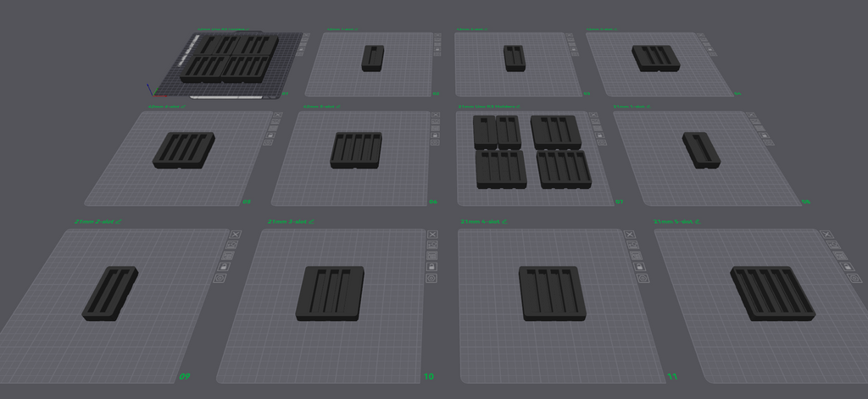Open plate settings for the 21mm 2-slot plate

(220, 278)
